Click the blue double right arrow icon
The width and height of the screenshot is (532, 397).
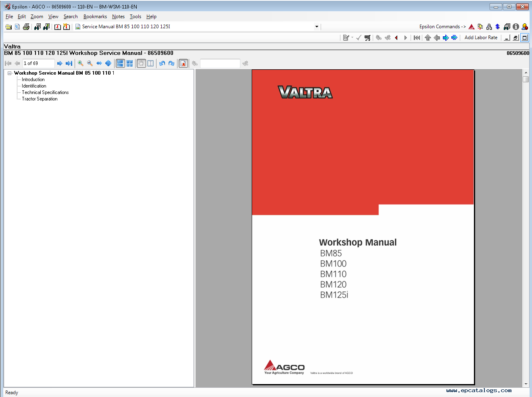455,38
